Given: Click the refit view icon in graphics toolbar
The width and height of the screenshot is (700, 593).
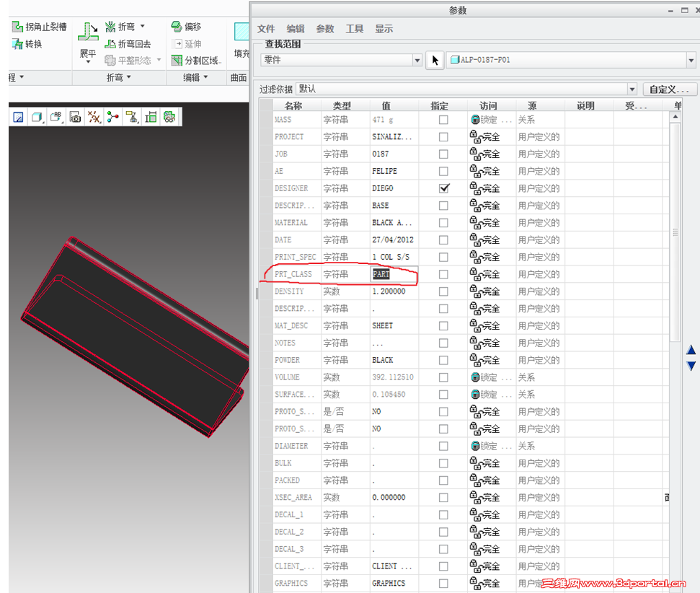Looking at the screenshot, I should coord(18,117).
